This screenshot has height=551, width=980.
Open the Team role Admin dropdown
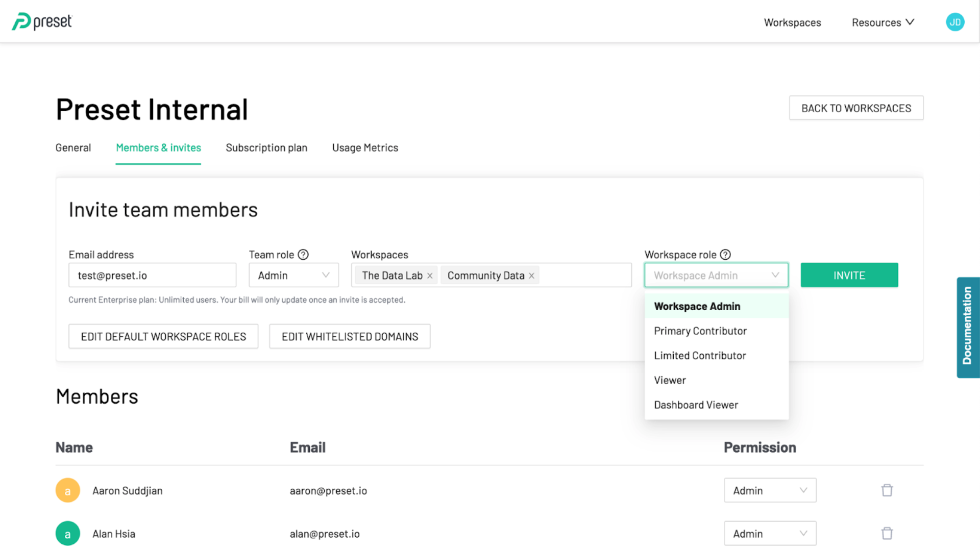tap(293, 275)
